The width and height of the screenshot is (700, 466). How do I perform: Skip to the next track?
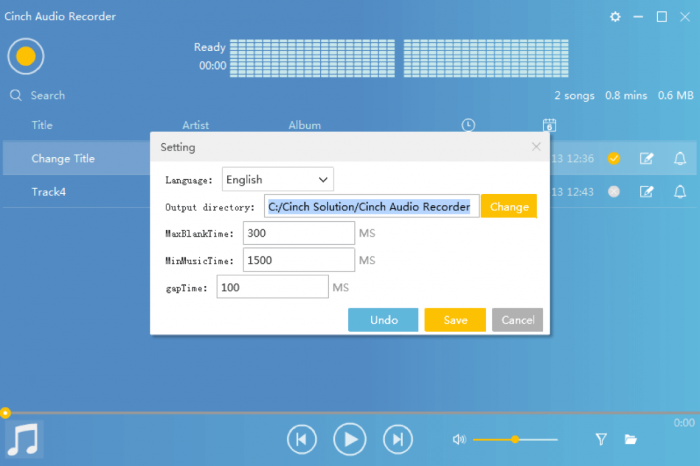tap(398, 439)
